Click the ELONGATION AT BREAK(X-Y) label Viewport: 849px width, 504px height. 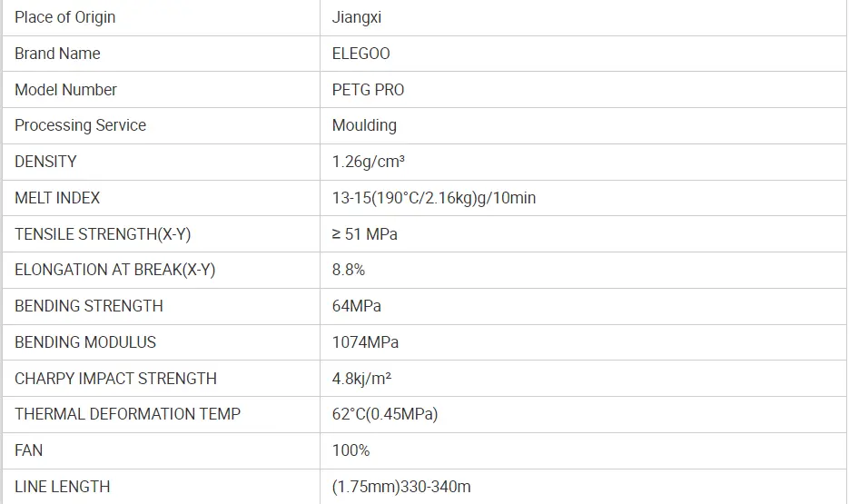[x=114, y=270]
